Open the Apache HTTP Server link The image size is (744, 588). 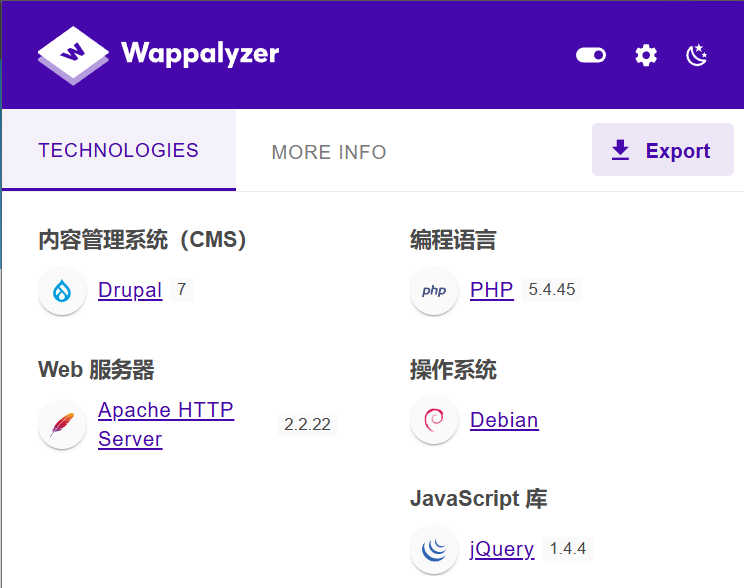(166, 424)
